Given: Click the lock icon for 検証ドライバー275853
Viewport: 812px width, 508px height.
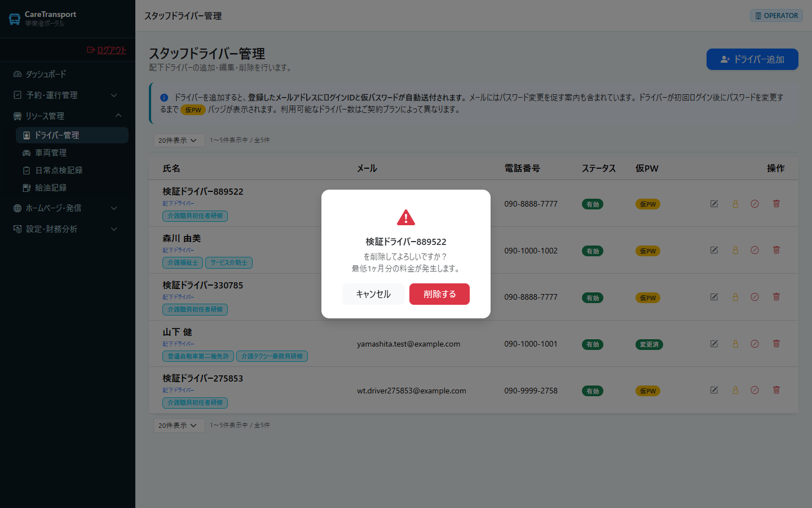Looking at the screenshot, I should click(735, 390).
